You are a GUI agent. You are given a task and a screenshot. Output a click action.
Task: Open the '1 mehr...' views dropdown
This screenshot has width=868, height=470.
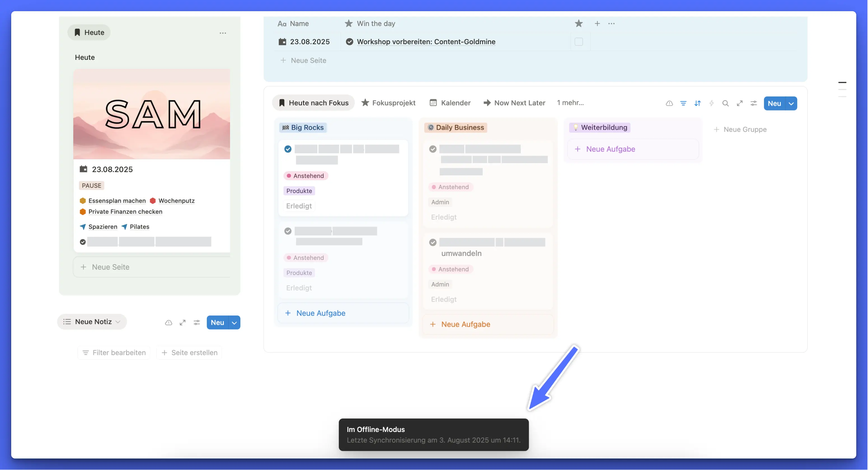point(570,103)
